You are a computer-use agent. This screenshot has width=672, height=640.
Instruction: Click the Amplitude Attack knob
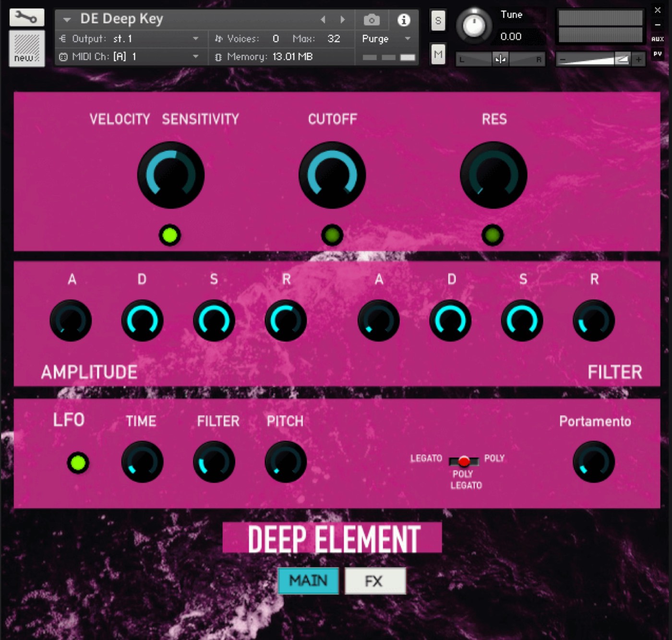(x=71, y=320)
